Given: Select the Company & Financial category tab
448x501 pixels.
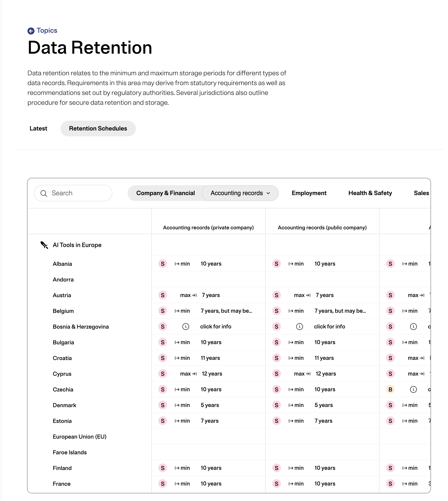Looking at the screenshot, I should pos(165,193).
